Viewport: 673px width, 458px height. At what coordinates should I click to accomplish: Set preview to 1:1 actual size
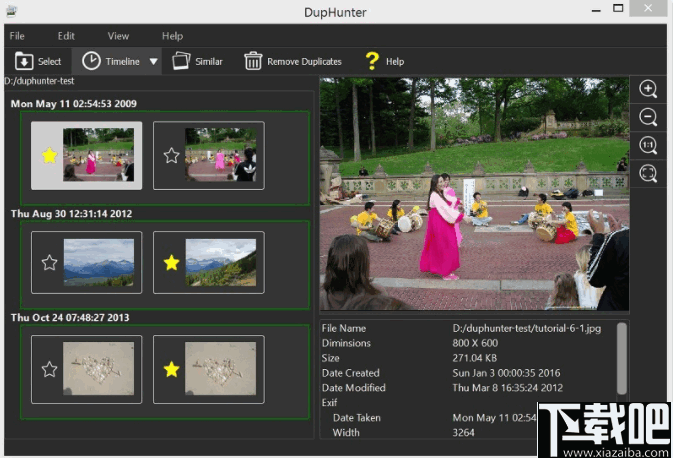tap(648, 146)
